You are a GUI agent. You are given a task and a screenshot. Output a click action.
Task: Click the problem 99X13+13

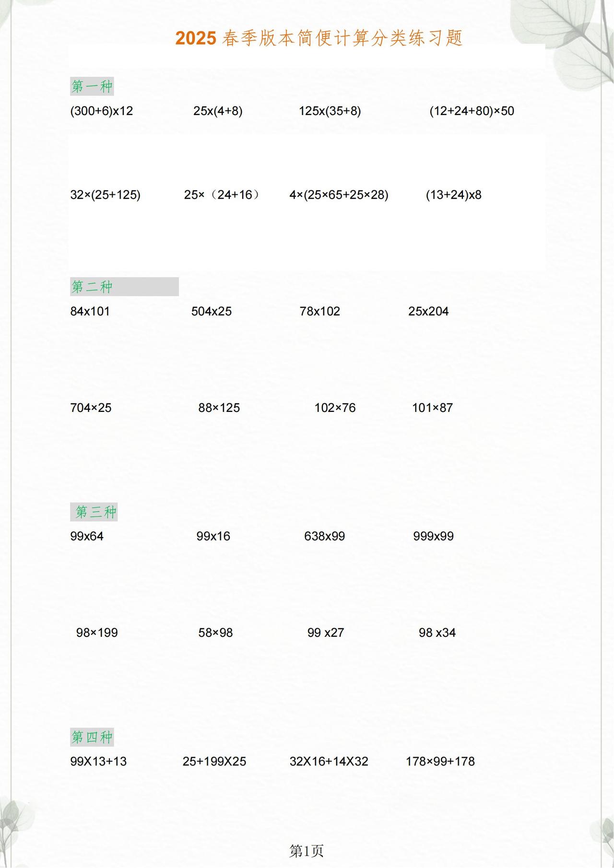click(98, 762)
